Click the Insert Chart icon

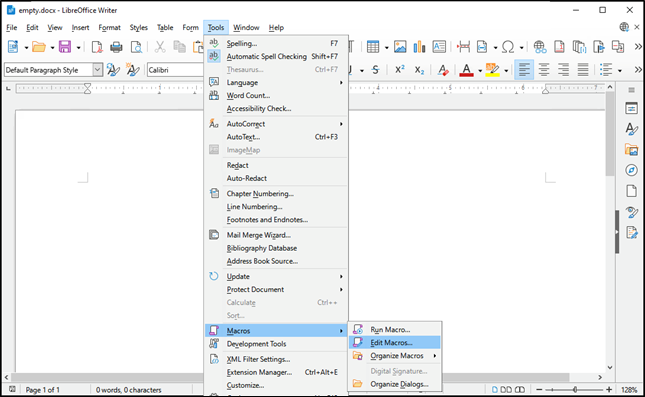click(x=419, y=47)
